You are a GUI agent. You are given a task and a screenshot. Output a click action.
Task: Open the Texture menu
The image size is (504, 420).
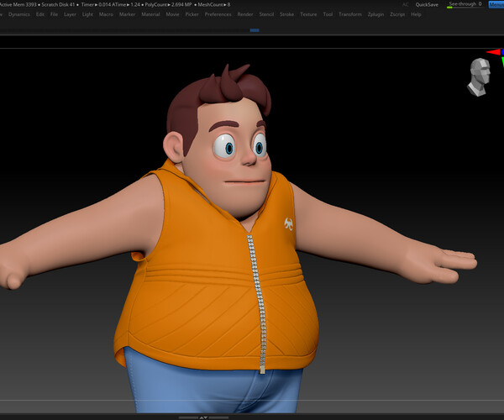[308, 14]
